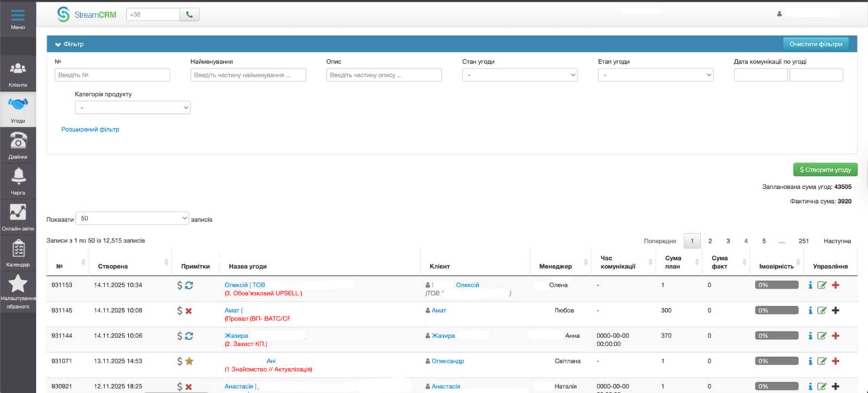Open the Розширений фільтр link
The height and width of the screenshot is (393, 868).
point(90,129)
